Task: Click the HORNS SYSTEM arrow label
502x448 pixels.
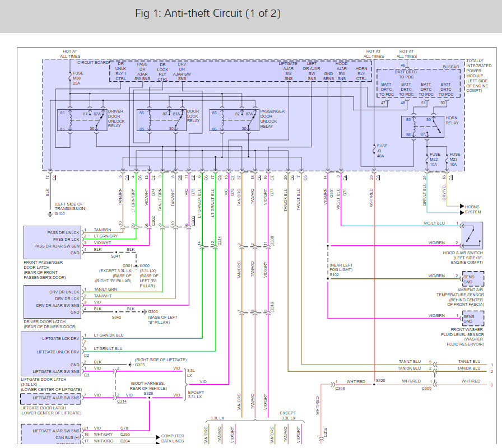Action: [x=472, y=209]
